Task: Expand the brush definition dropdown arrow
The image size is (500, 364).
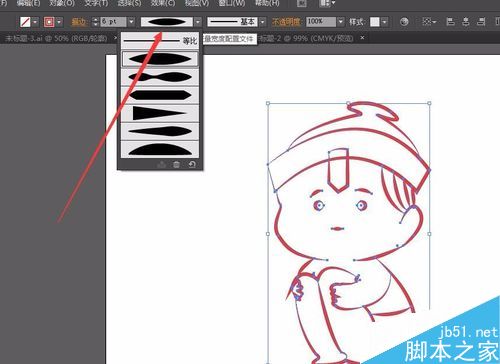Action: (263, 22)
